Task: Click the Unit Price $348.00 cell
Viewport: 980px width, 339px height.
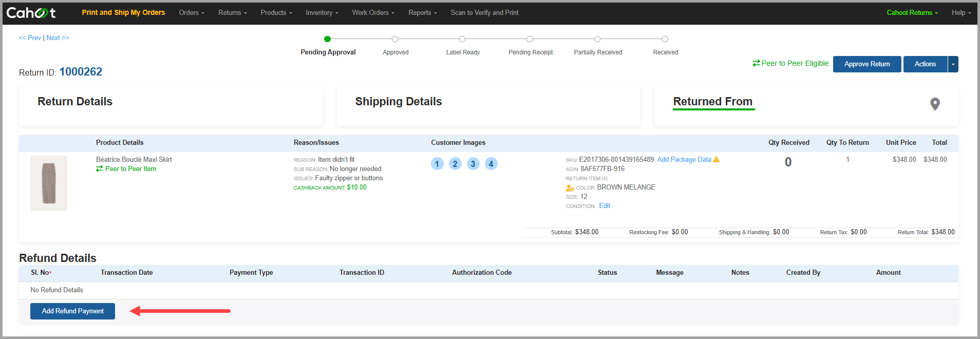Action: [x=904, y=159]
